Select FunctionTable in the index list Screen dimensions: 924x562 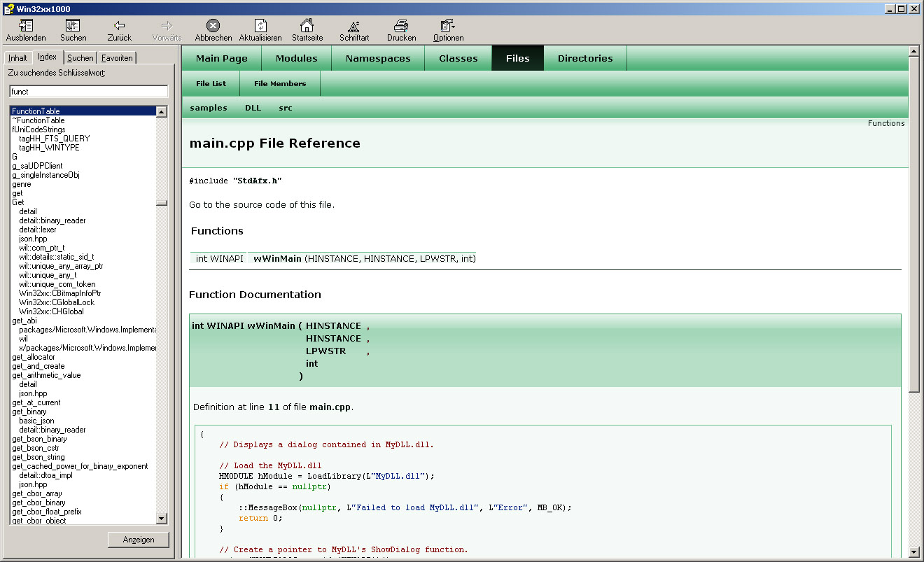(36, 111)
